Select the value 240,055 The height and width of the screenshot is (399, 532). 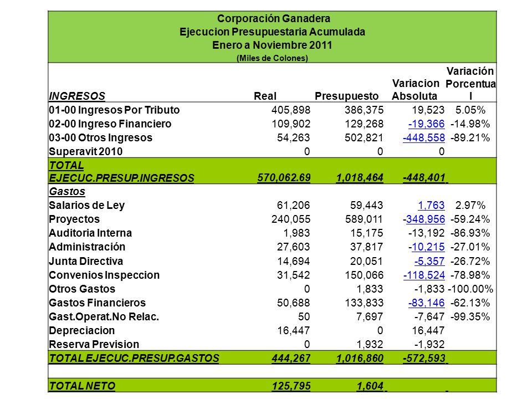point(291,219)
